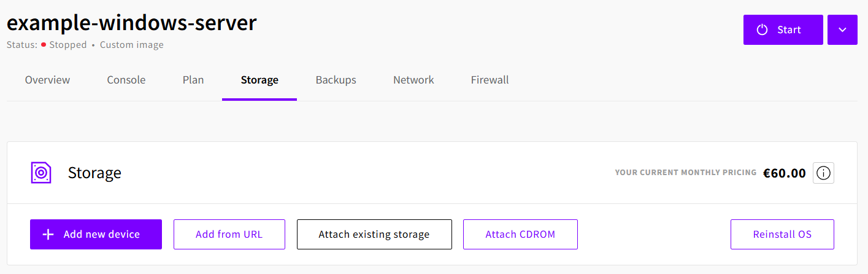Click the power icon on the Start button
The image size is (868, 274).
pyautogui.click(x=762, y=30)
